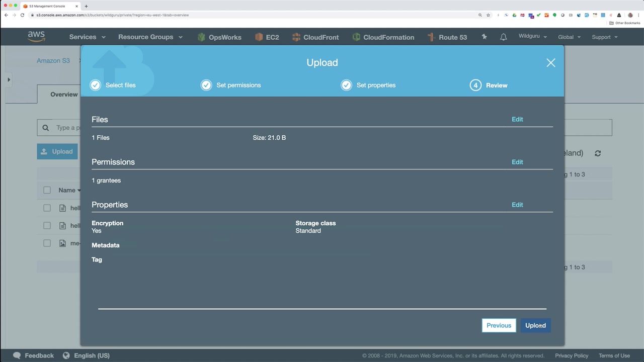Click the Encryption "Yes" value
The height and width of the screenshot is (362, 644).
(x=97, y=231)
